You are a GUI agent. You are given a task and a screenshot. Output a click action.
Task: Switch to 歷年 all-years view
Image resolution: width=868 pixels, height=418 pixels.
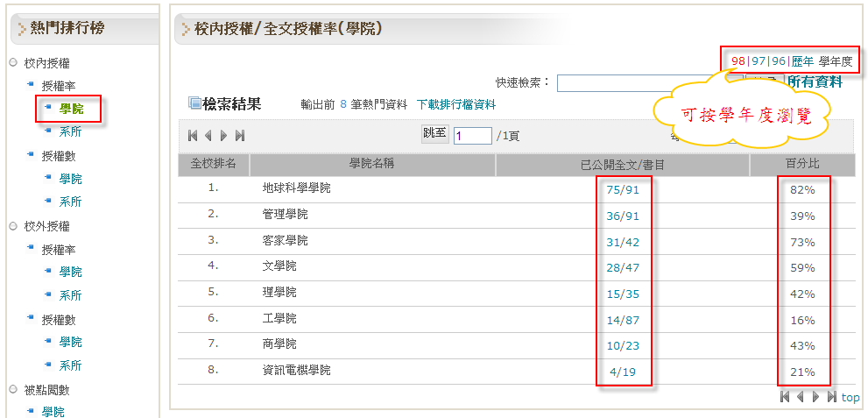802,61
